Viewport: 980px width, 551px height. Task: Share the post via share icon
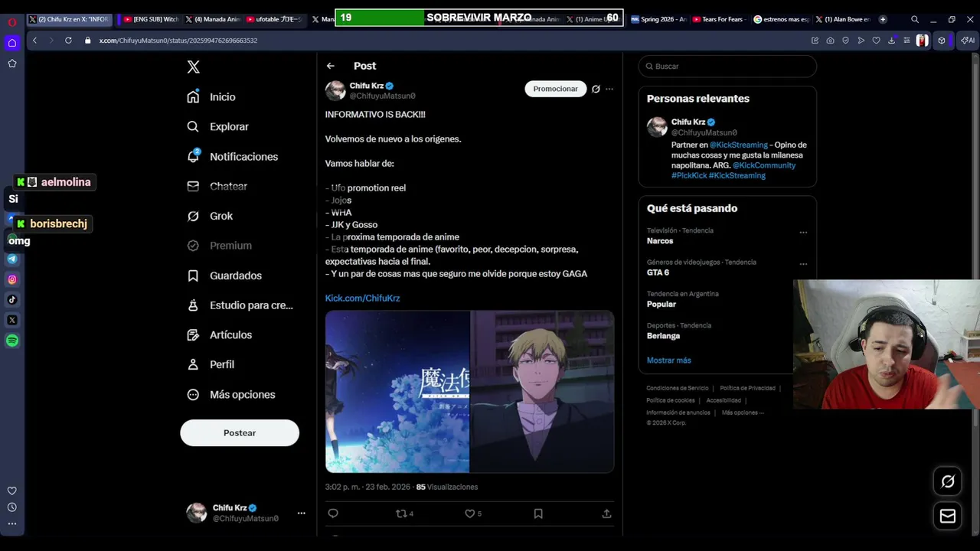click(x=606, y=514)
